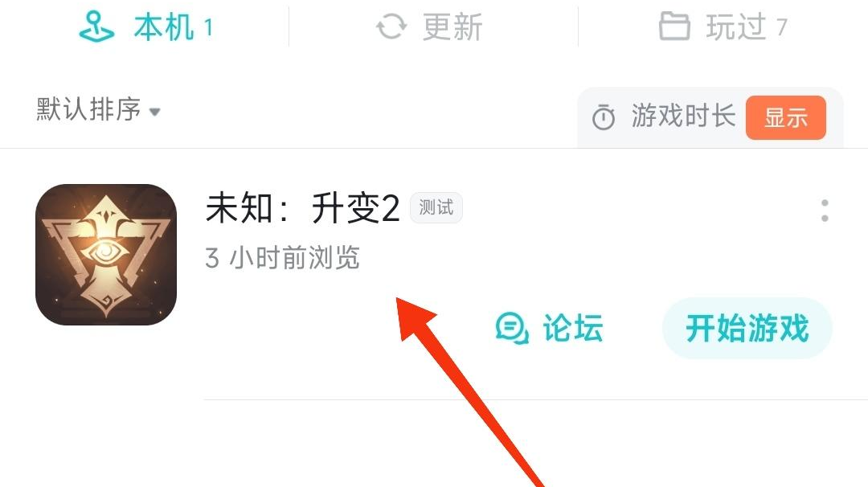Open the 论坛 forum link
The image size is (868, 487).
click(x=549, y=328)
